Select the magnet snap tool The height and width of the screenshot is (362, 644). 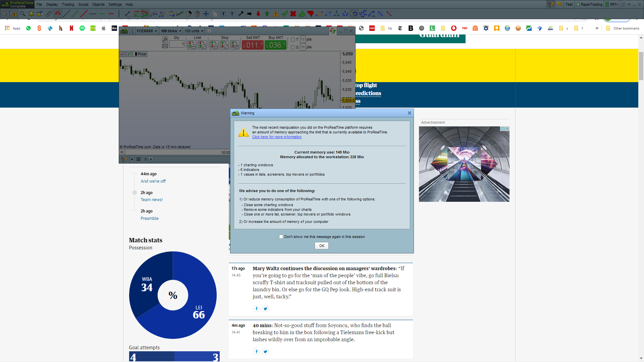click(x=58, y=14)
